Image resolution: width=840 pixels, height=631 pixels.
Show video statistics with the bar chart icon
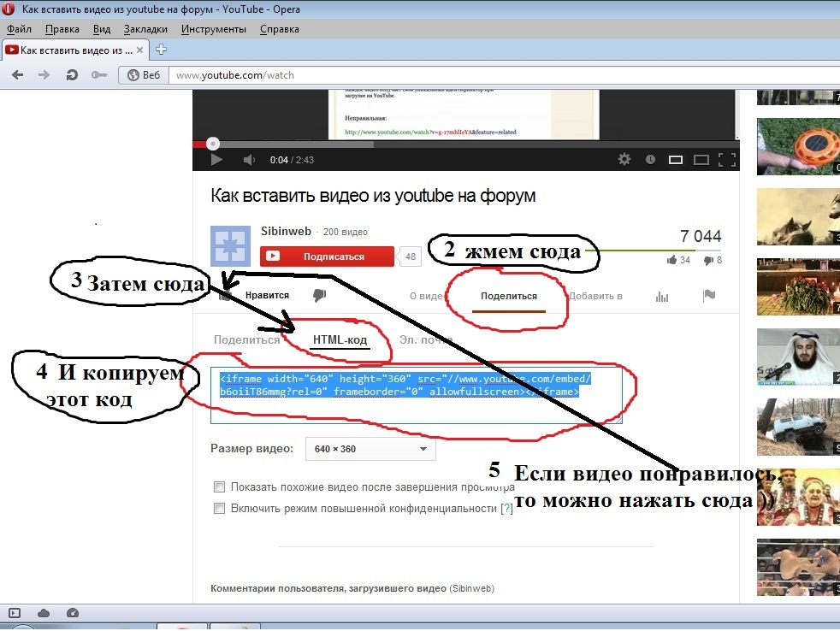[x=661, y=296]
